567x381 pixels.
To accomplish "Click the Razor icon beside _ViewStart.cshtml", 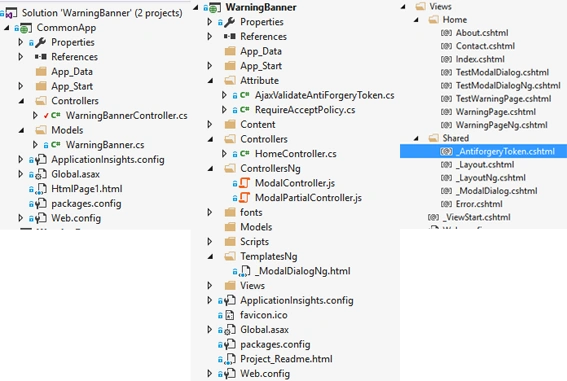I will point(433,217).
